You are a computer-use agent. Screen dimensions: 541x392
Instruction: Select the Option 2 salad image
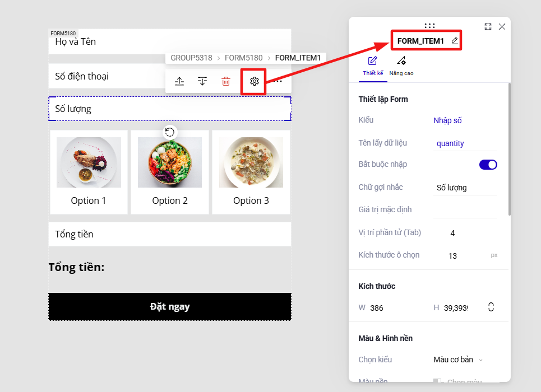click(x=170, y=162)
